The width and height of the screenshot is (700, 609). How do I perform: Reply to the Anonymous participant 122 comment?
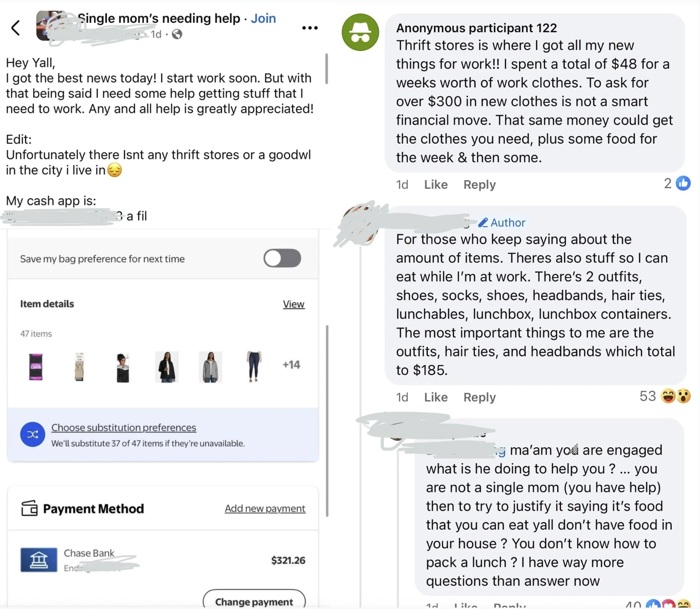point(479,185)
